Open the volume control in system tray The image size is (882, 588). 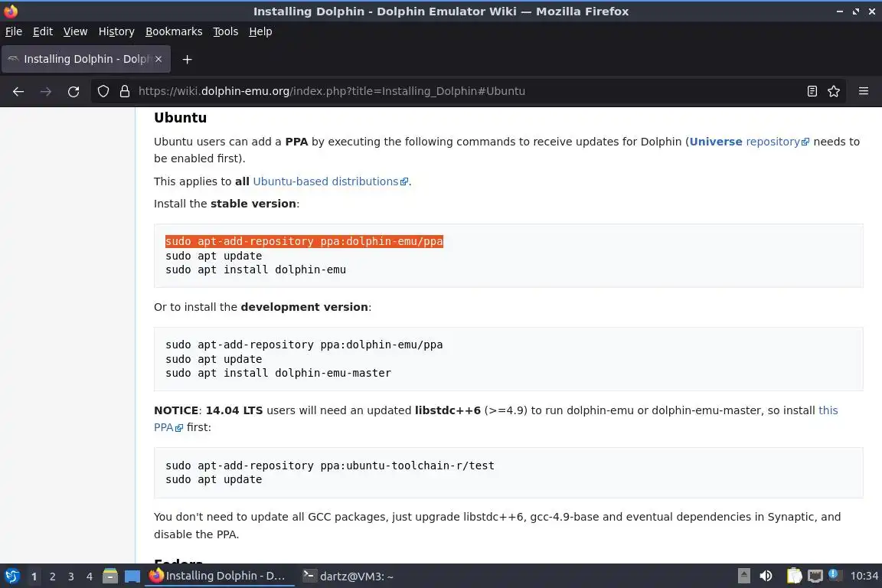(766, 576)
